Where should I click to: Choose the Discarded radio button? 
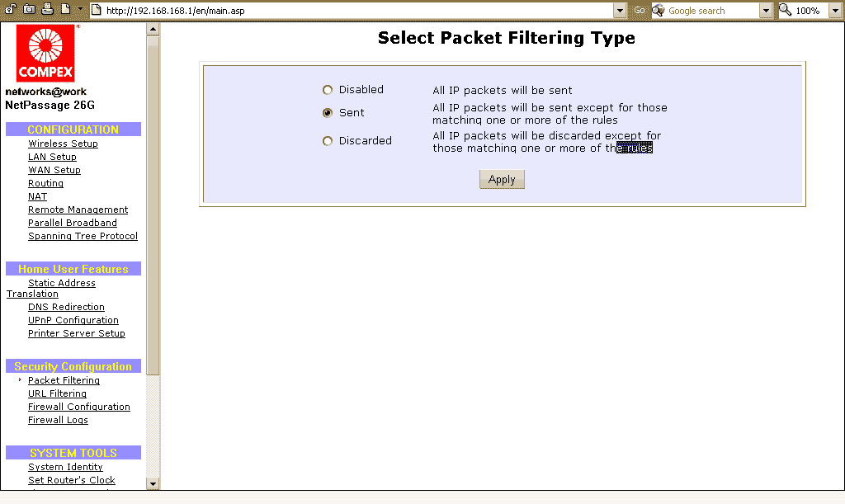pyautogui.click(x=328, y=141)
